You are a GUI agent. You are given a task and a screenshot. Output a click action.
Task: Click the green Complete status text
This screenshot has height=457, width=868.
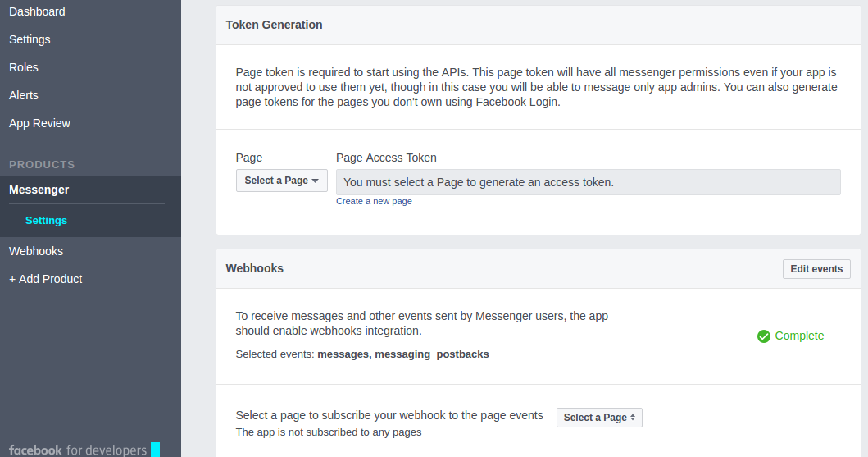click(799, 336)
